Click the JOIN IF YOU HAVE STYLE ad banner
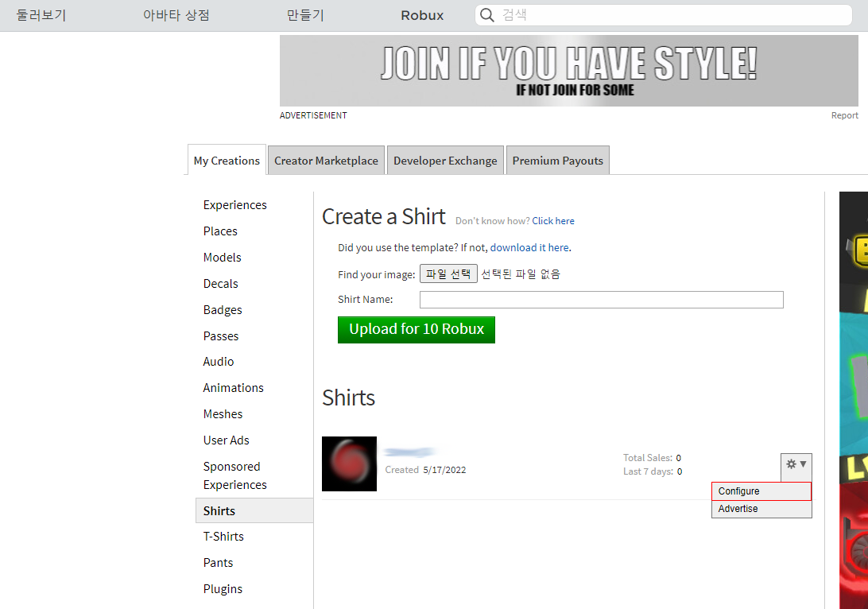Viewport: 868px width, 609px height. click(568, 71)
